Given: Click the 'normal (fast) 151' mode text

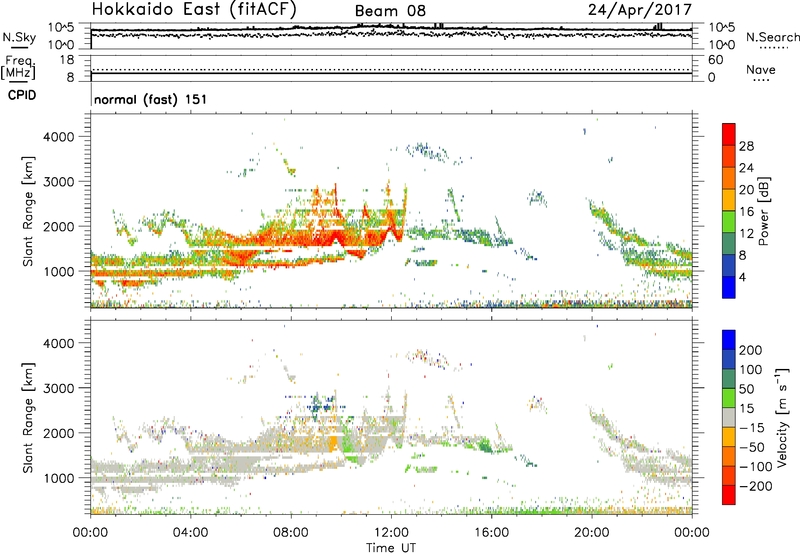Looking at the screenshot, I should (151, 99).
